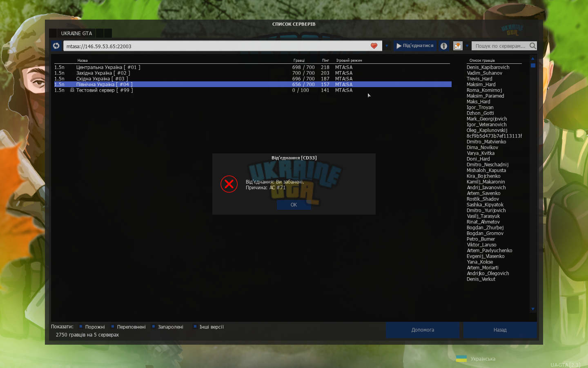588x368 pixels.
Task: Click the magnifying glass search icon
Action: [533, 46]
